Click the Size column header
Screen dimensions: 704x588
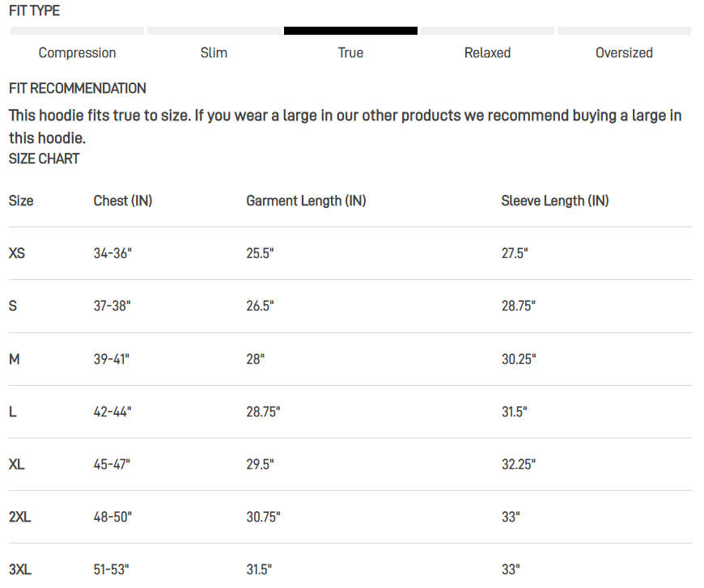coord(21,201)
